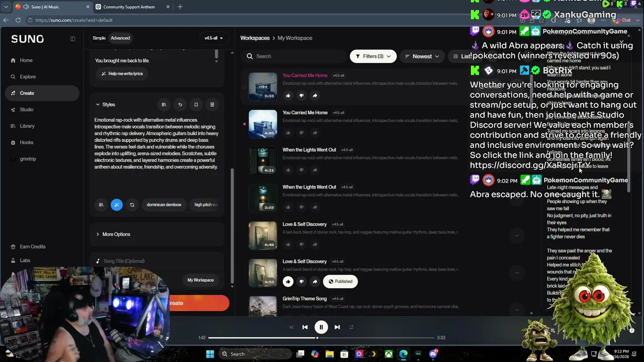Click the lyrics box inner scrollbar
Viewport: 644px width, 362px height.
click(x=216, y=54)
